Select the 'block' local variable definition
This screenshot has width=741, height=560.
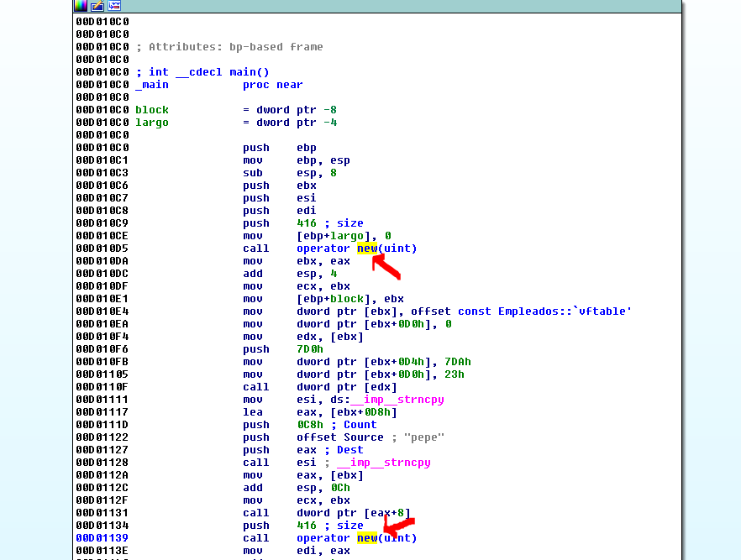click(x=152, y=110)
